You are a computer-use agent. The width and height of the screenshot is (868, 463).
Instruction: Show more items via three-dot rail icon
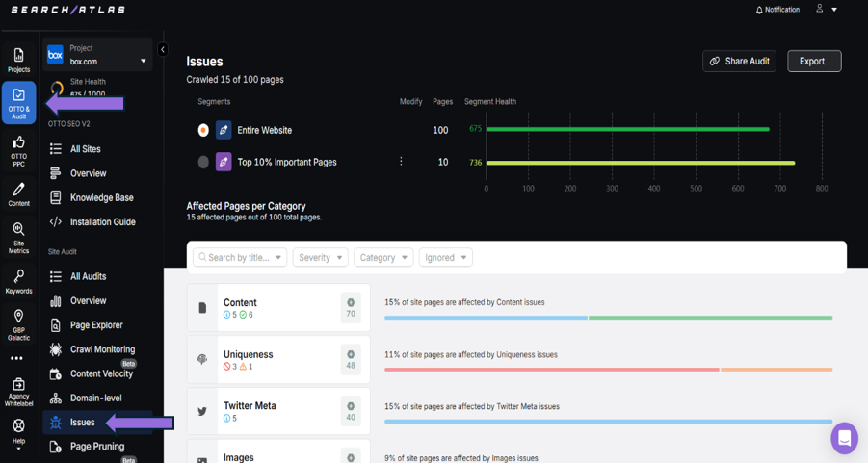tap(16, 358)
